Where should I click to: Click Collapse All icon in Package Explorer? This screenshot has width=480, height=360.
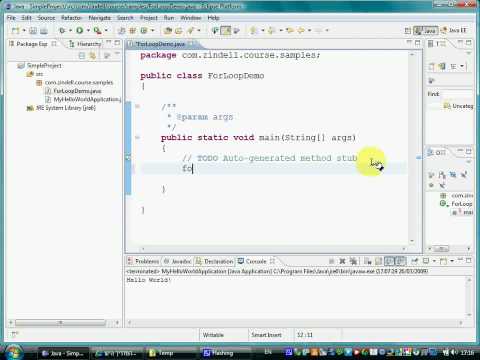click(x=82, y=56)
